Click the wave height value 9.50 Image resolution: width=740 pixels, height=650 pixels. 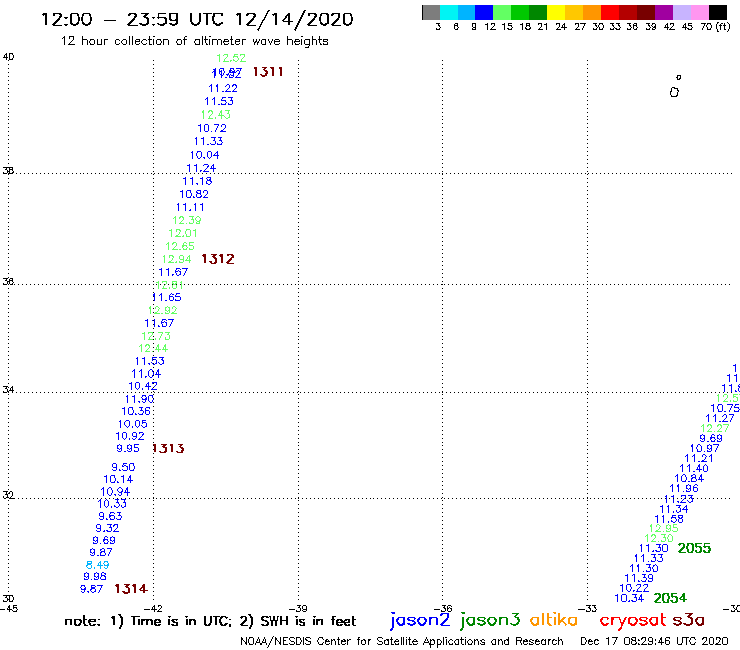pos(123,467)
